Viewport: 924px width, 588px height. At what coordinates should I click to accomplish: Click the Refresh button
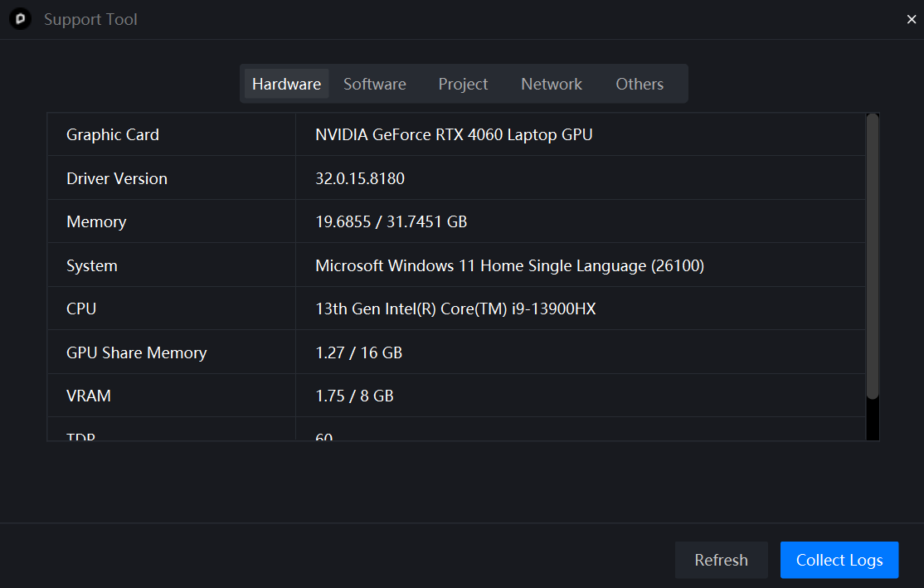click(x=721, y=560)
